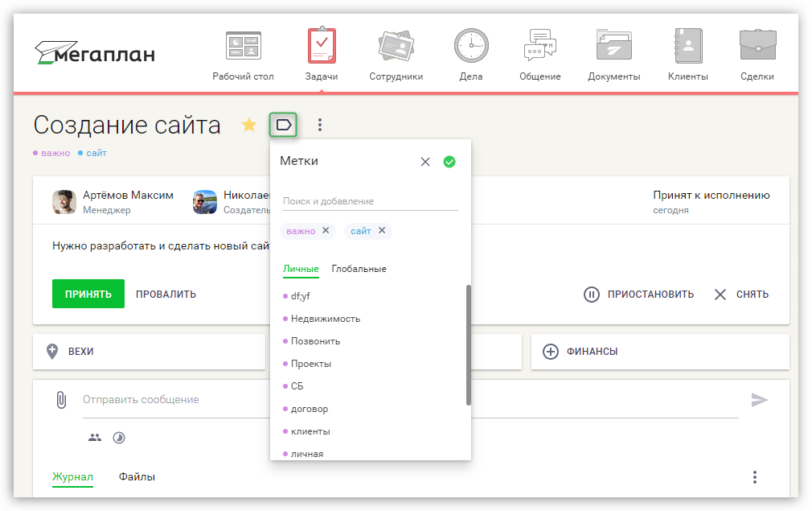Switch to the Личные tab
Screen dimensions: 812x511
301,269
